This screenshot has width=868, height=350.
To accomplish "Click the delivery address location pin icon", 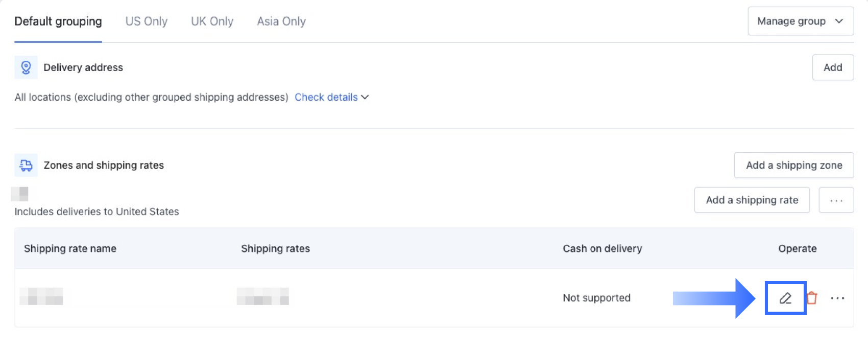I will click(x=26, y=67).
